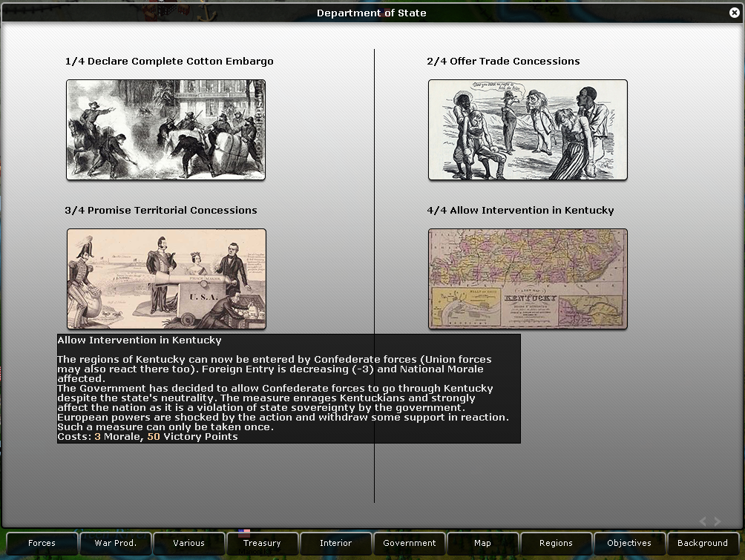Open the Various tab
This screenshot has height=560, width=745.
coord(188,543)
